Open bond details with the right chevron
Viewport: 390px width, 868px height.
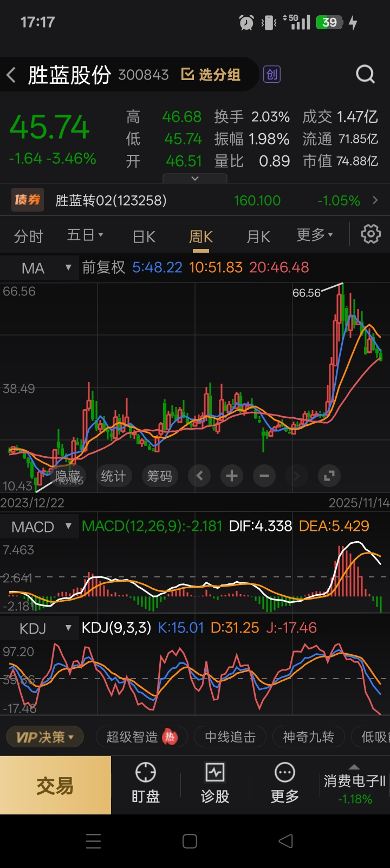click(375, 200)
